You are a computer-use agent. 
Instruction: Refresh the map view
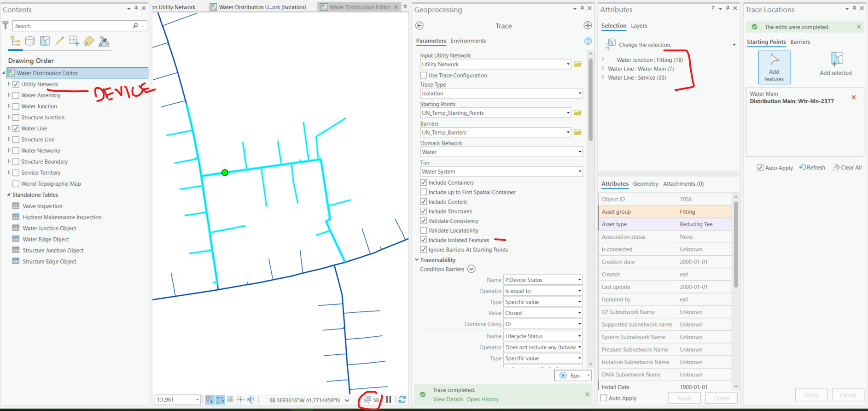click(x=402, y=399)
